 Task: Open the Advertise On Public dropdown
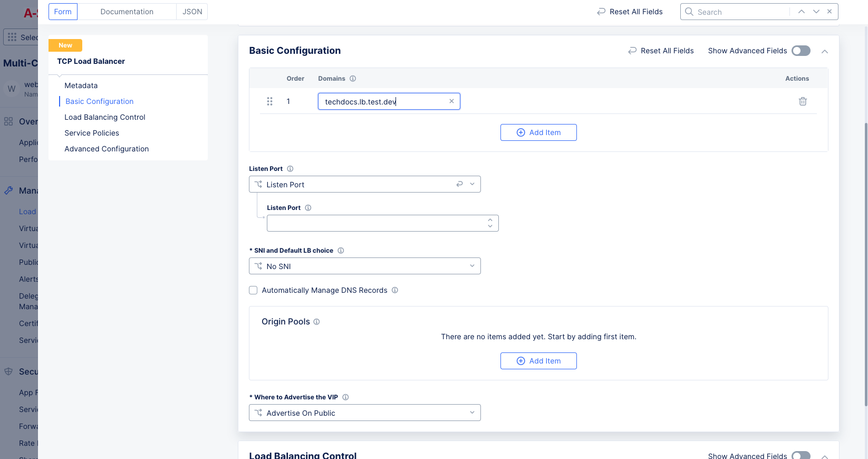coord(364,413)
